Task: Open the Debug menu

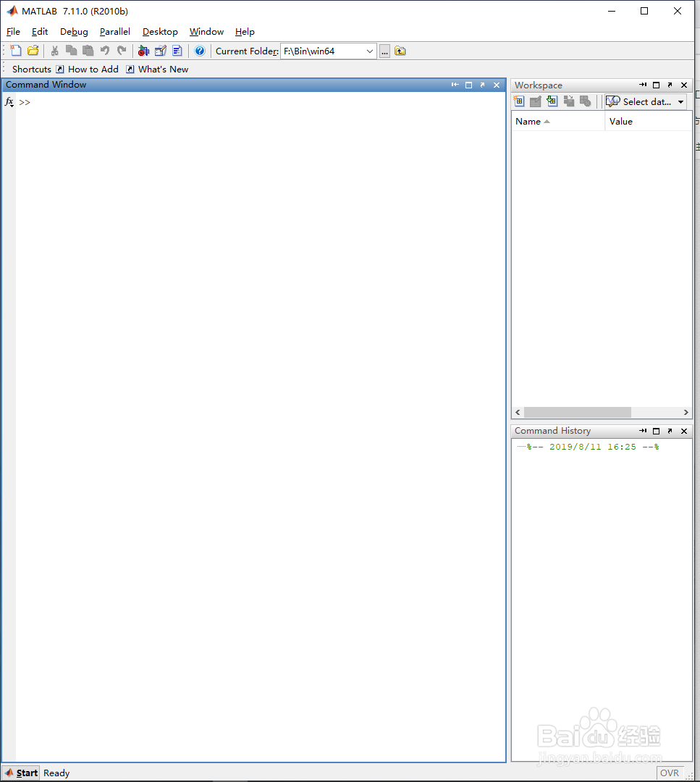Action: (x=74, y=31)
